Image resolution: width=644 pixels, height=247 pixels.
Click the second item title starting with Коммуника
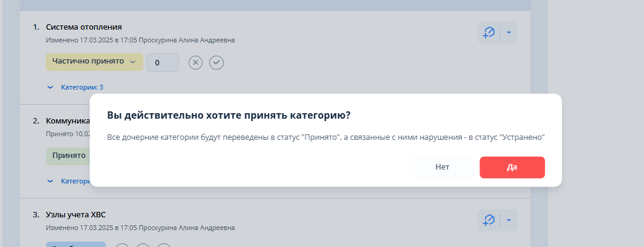click(68, 120)
